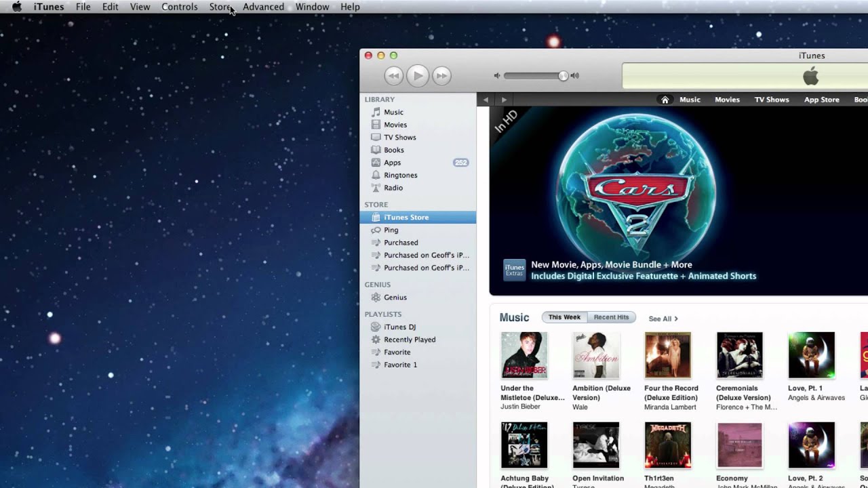
Task: Click the Ringtones bell icon in sidebar
Action: 376,175
